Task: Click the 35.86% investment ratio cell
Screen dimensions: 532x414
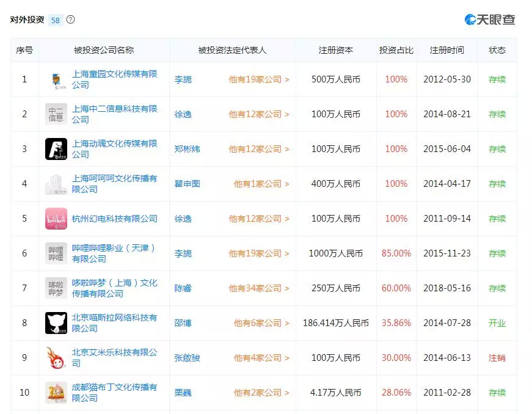Action: click(396, 323)
